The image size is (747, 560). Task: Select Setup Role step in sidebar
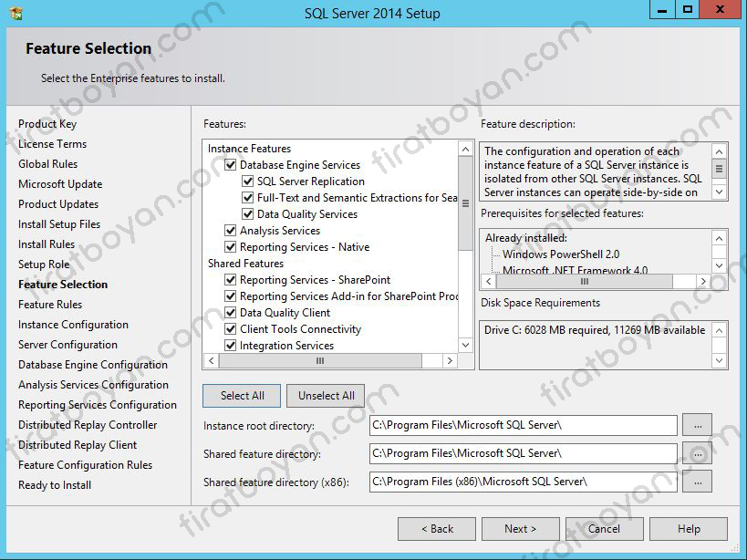44,264
